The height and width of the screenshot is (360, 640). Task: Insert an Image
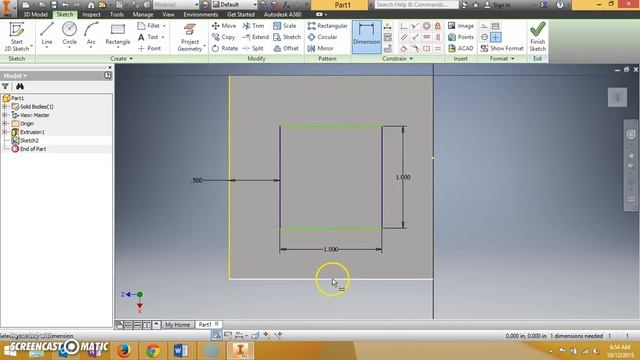click(x=461, y=26)
